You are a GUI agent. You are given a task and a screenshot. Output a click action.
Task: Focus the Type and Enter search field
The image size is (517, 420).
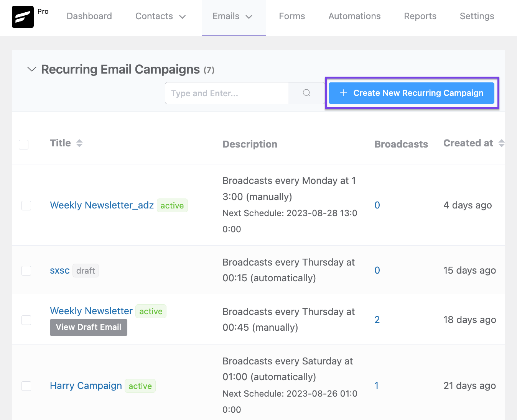(227, 93)
